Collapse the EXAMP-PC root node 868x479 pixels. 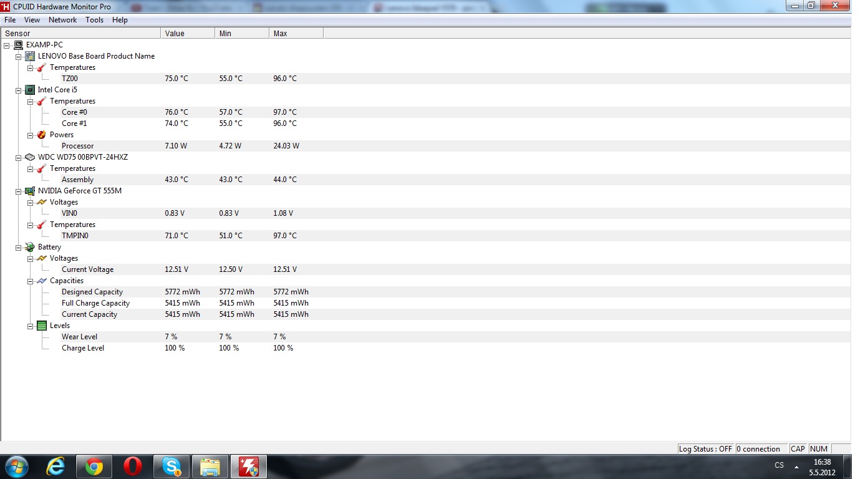click(6, 45)
